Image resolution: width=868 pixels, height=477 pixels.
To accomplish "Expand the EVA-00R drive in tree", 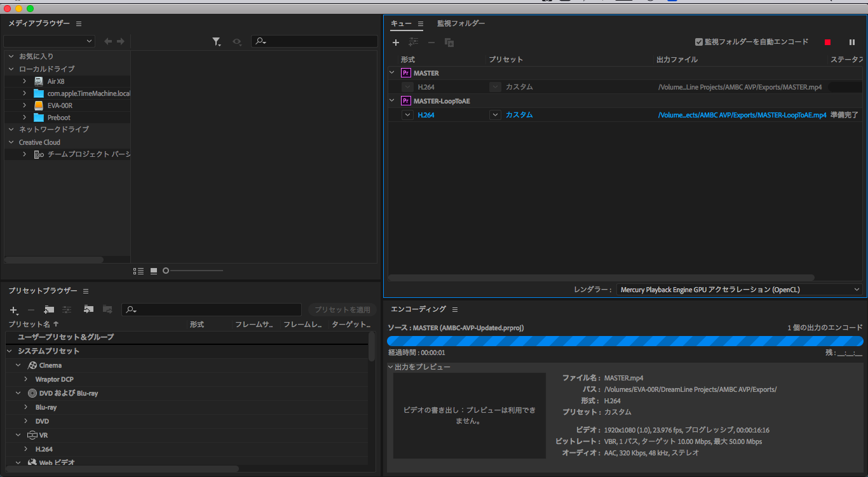I will coord(24,105).
